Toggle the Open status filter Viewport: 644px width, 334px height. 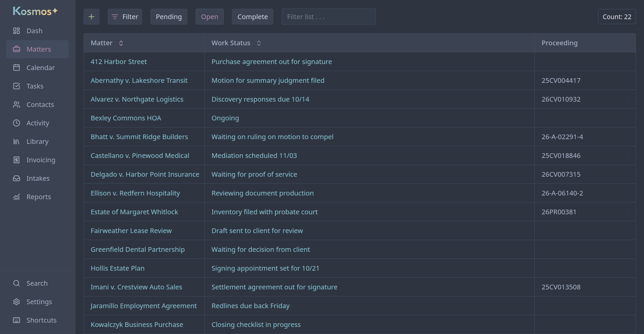[210, 17]
